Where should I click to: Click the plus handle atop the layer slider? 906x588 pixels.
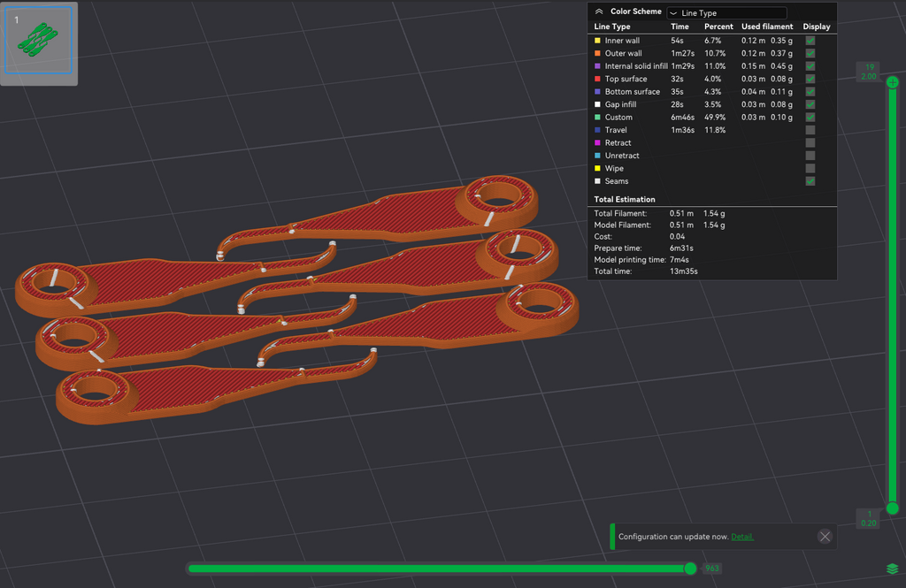click(x=892, y=82)
